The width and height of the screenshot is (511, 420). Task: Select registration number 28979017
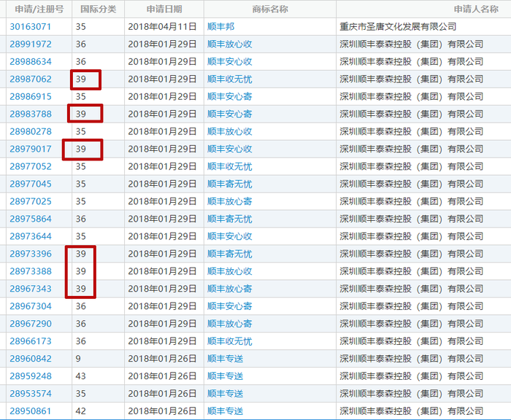pos(31,149)
